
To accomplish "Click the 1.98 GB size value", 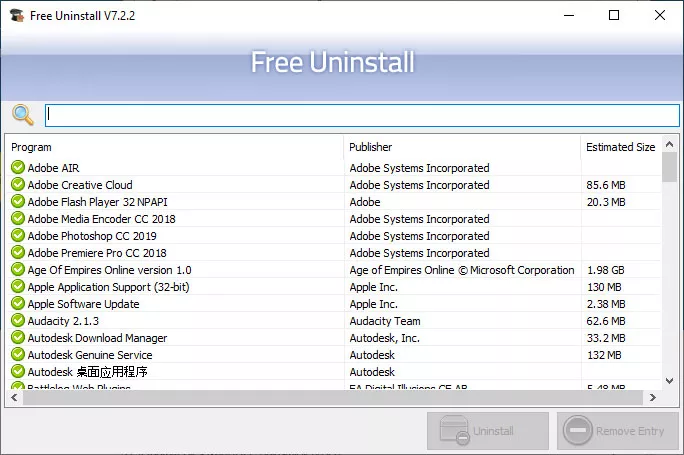I will point(605,270).
